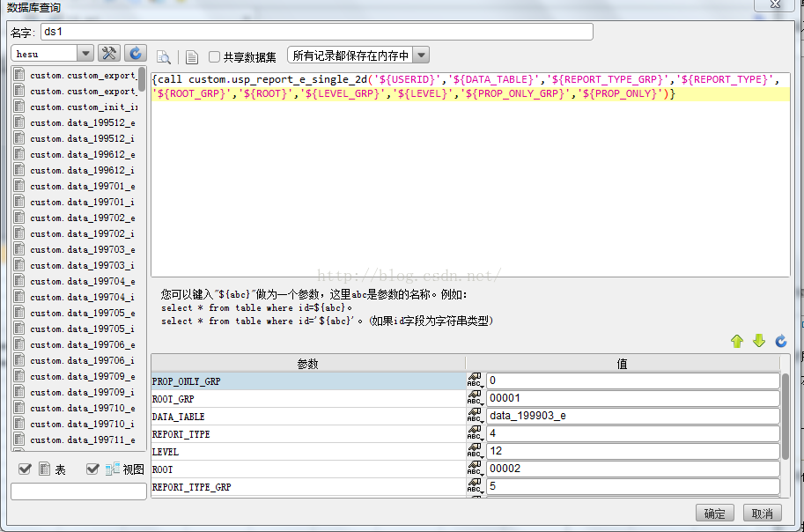
Task: Select table custom.data_199703_e
Action: pyautogui.click(x=83, y=249)
